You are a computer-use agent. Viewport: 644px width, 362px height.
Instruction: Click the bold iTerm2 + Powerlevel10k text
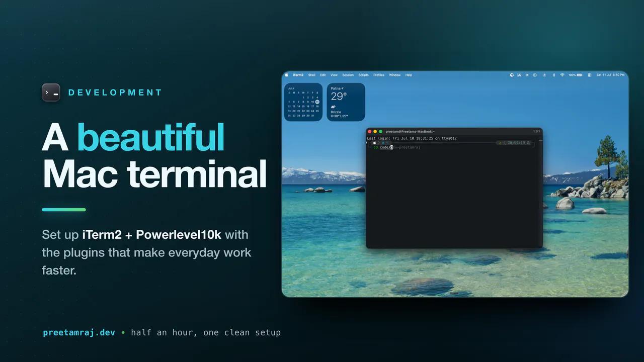(x=152, y=235)
